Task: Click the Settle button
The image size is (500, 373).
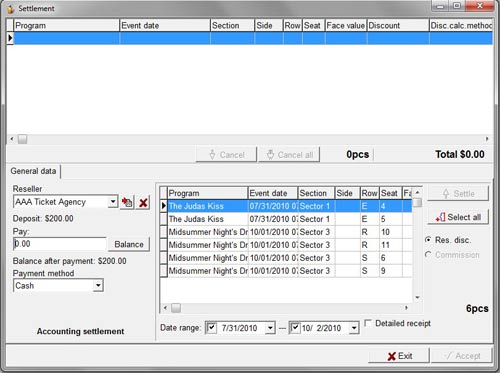Action: [458, 193]
